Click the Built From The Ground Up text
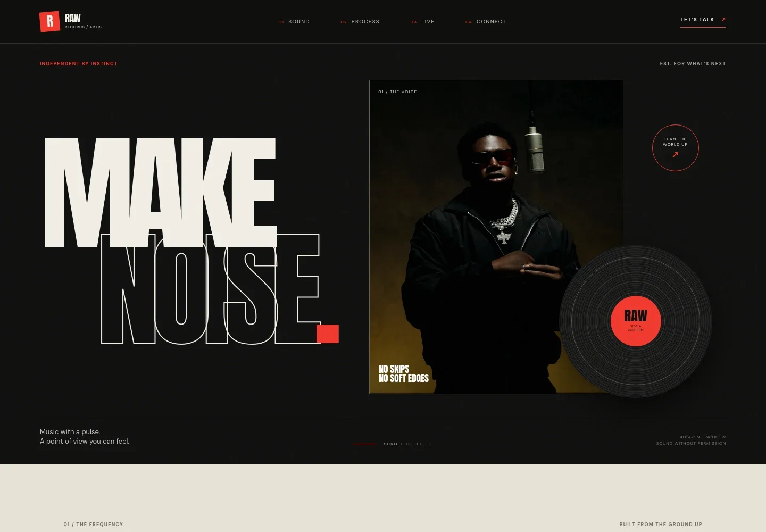 tap(661, 525)
